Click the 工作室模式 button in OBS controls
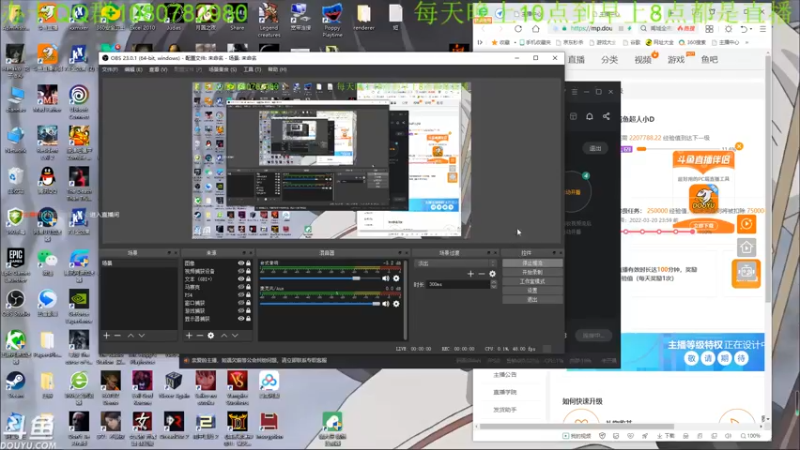The width and height of the screenshot is (800, 450). coord(532,282)
